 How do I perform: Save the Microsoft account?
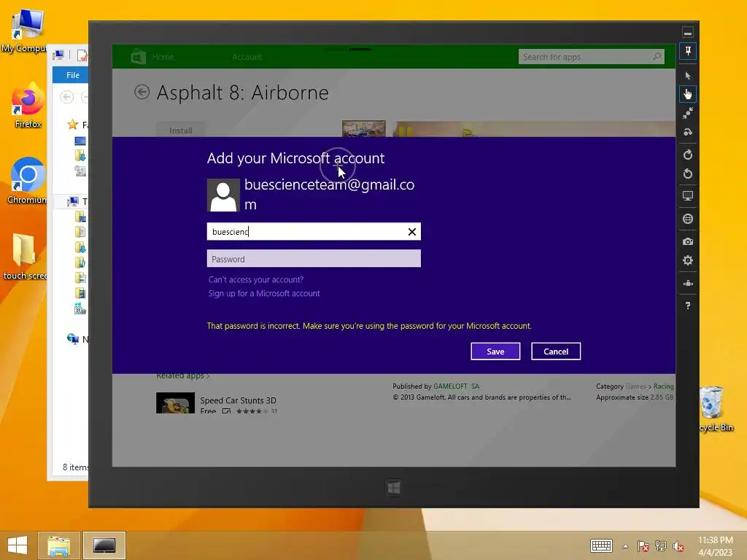pos(495,351)
